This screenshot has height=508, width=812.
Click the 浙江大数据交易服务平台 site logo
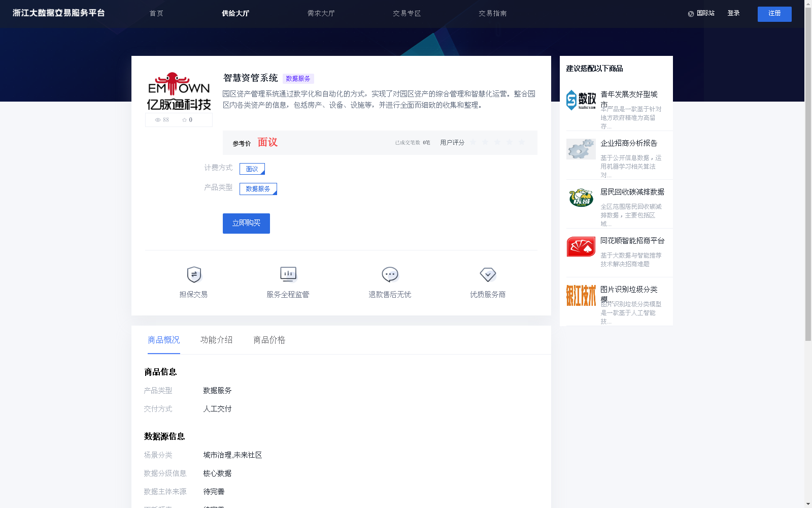59,13
